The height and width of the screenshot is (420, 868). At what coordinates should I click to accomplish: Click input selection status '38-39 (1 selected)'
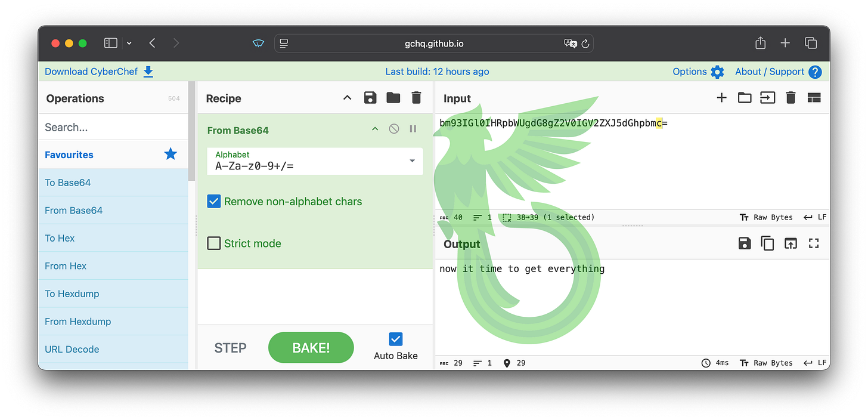point(548,217)
